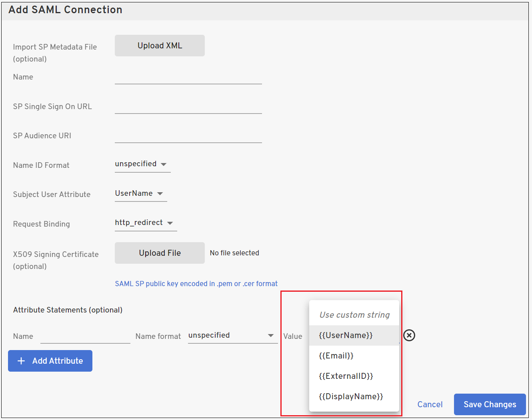
Task: Focus the attribute statement Name field
Action: pos(85,336)
